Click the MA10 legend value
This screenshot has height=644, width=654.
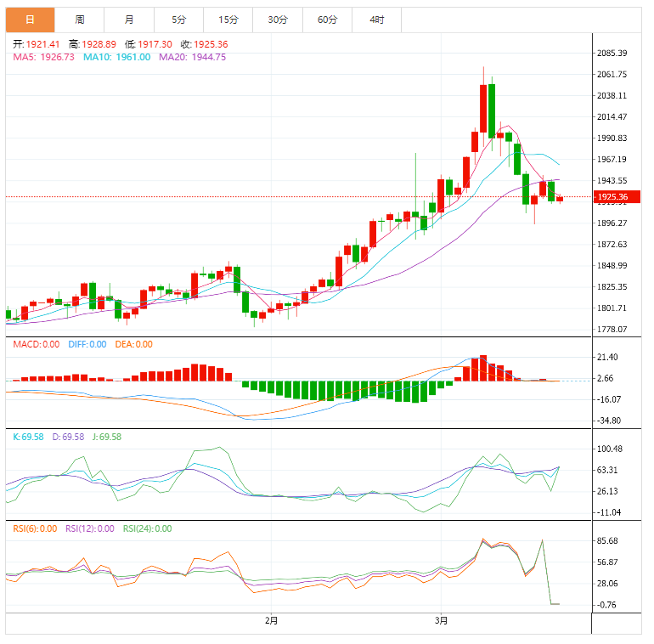(116, 57)
